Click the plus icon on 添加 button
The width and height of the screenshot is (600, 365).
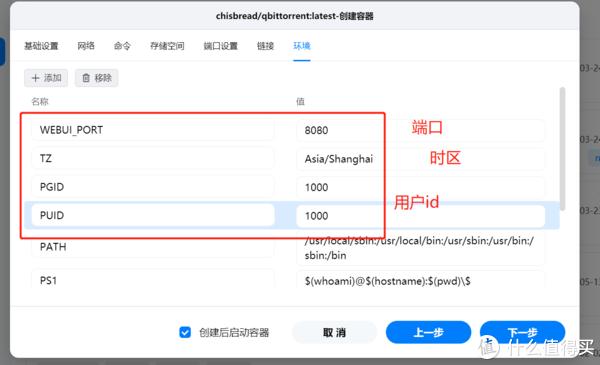coord(35,78)
